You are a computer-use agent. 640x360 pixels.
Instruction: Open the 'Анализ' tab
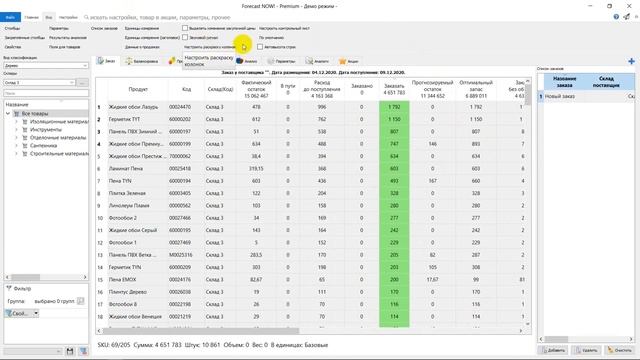click(247, 61)
